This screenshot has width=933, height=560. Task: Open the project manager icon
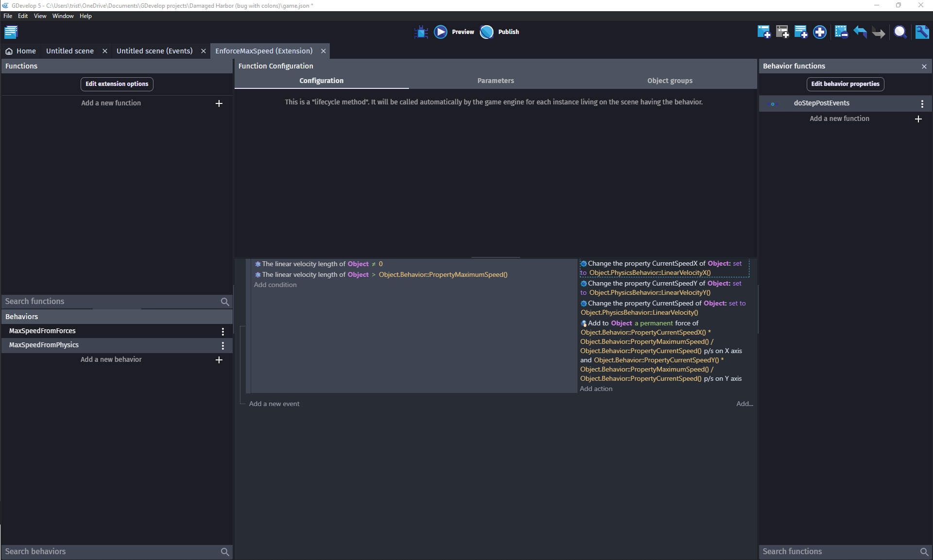[11, 32]
